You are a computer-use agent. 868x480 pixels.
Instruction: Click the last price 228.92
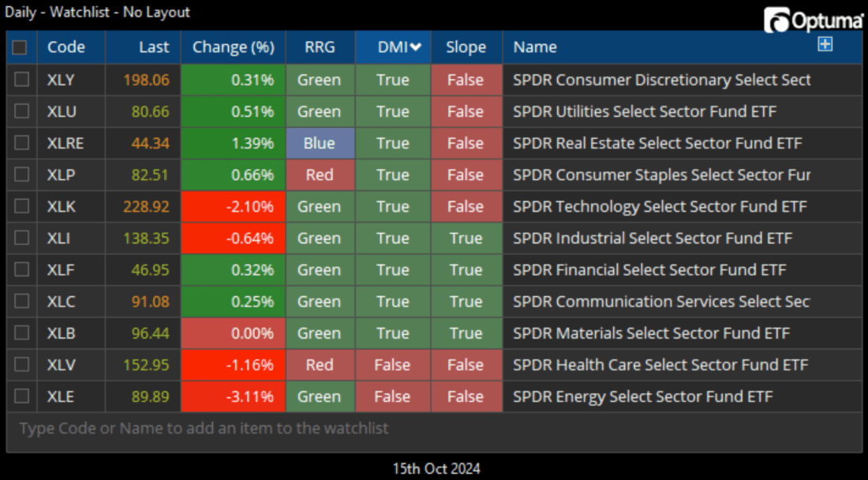[146, 207]
